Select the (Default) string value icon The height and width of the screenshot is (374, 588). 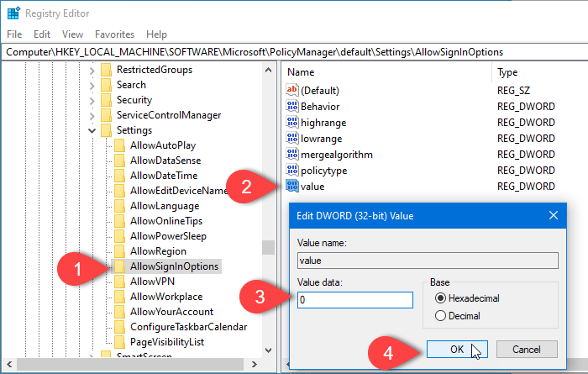(x=292, y=90)
